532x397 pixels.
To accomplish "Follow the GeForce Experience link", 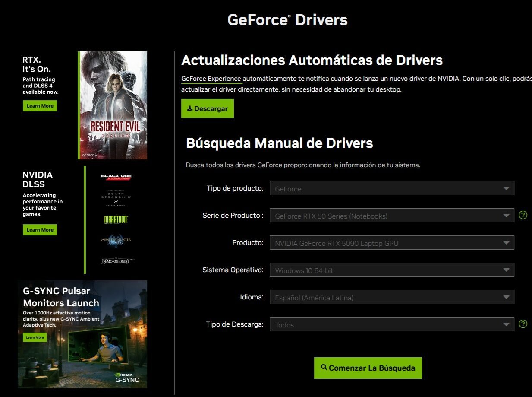I will click(211, 79).
